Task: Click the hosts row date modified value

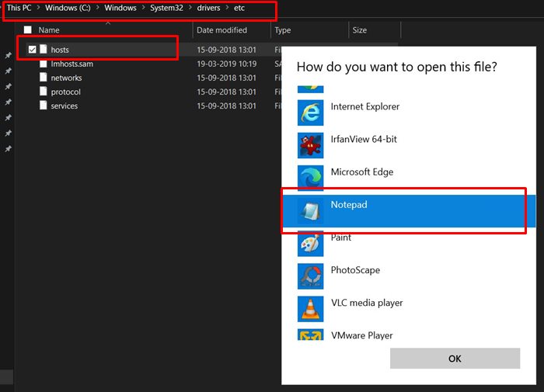Action: coord(227,50)
